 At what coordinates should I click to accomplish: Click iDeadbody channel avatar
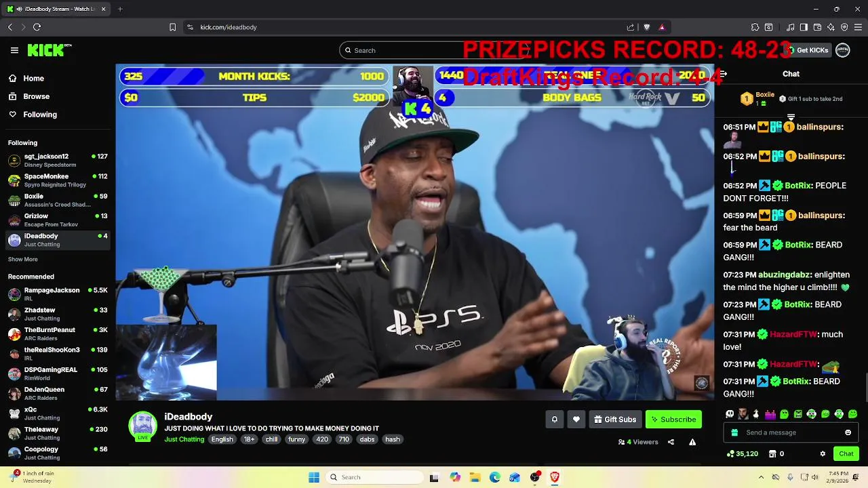click(x=142, y=426)
